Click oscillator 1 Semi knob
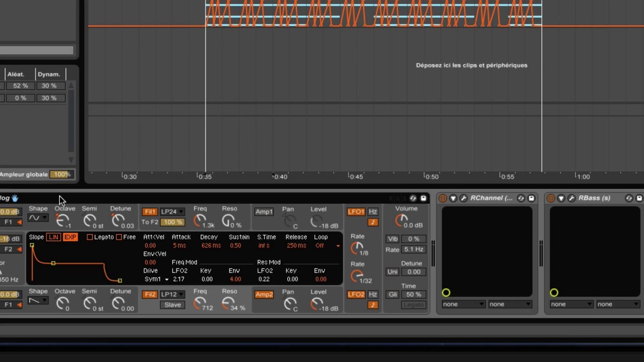The image size is (644, 362). [x=90, y=220]
